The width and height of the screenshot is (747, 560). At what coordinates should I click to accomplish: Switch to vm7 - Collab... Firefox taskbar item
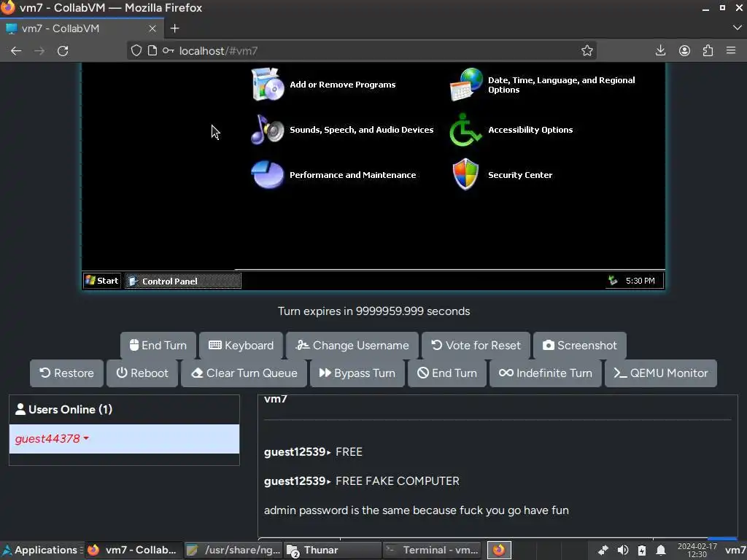tap(134, 550)
